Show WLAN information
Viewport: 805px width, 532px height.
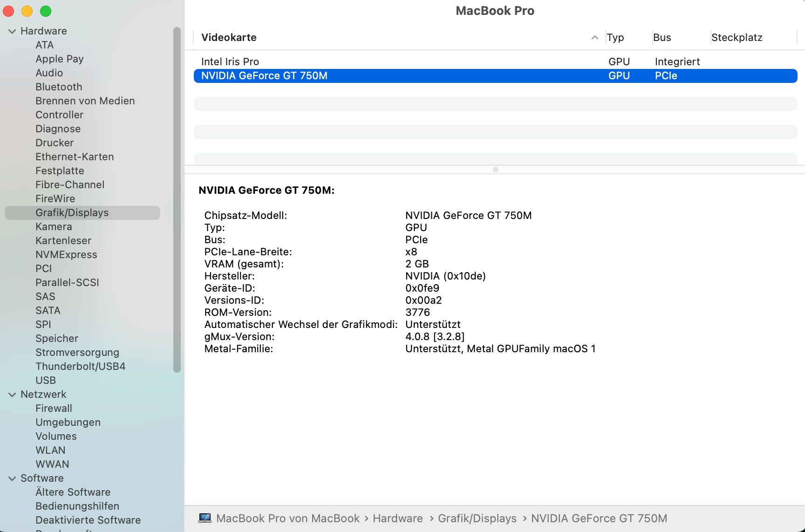click(50, 450)
